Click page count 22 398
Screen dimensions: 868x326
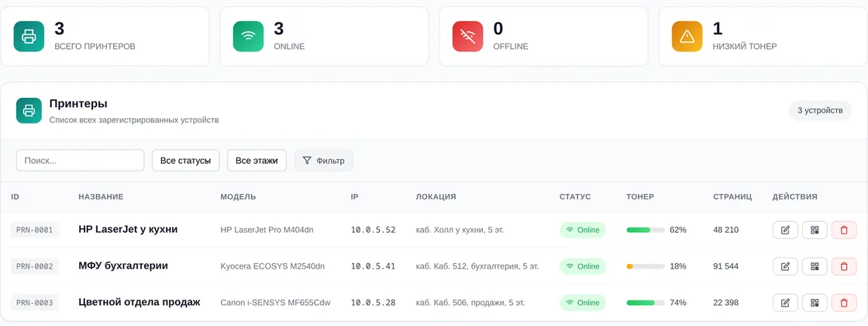coord(725,303)
